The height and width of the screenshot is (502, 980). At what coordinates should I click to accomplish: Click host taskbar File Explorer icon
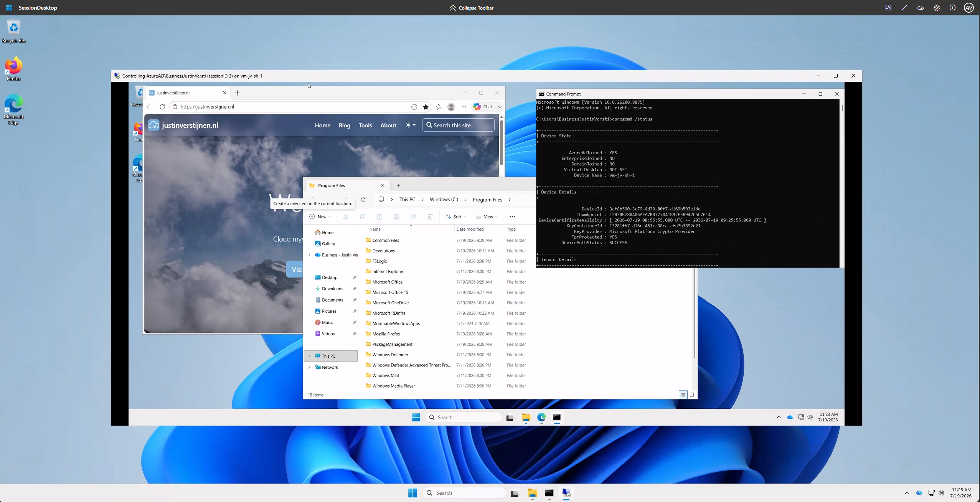tap(532, 493)
